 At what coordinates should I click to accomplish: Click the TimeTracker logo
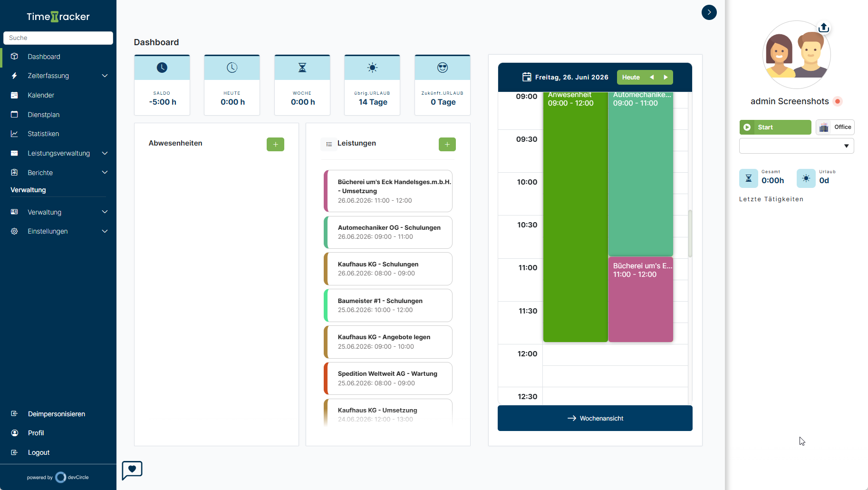tap(58, 17)
